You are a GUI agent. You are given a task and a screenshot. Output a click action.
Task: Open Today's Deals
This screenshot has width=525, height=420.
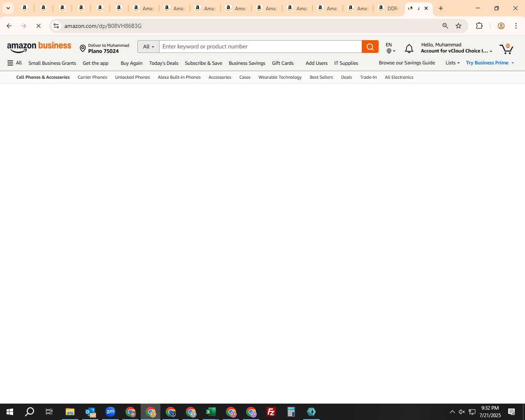coord(164,63)
